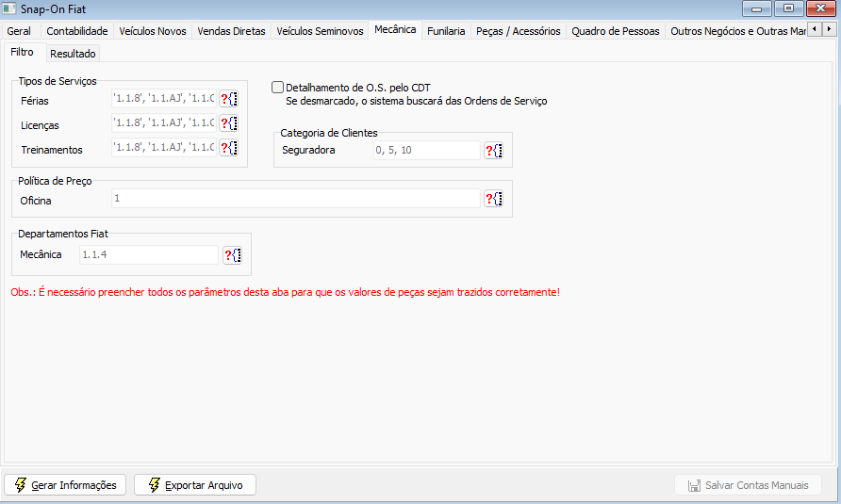Image resolution: width=841 pixels, height=504 pixels.
Task: Click the Mecânica department input field
Action: pos(149,255)
